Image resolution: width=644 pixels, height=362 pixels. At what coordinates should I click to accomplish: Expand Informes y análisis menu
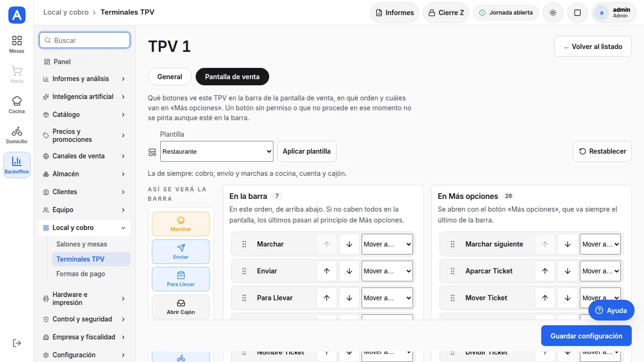[x=85, y=79]
